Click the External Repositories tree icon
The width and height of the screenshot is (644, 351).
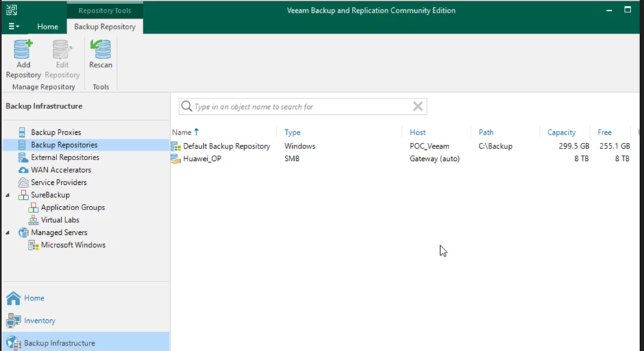coord(23,157)
